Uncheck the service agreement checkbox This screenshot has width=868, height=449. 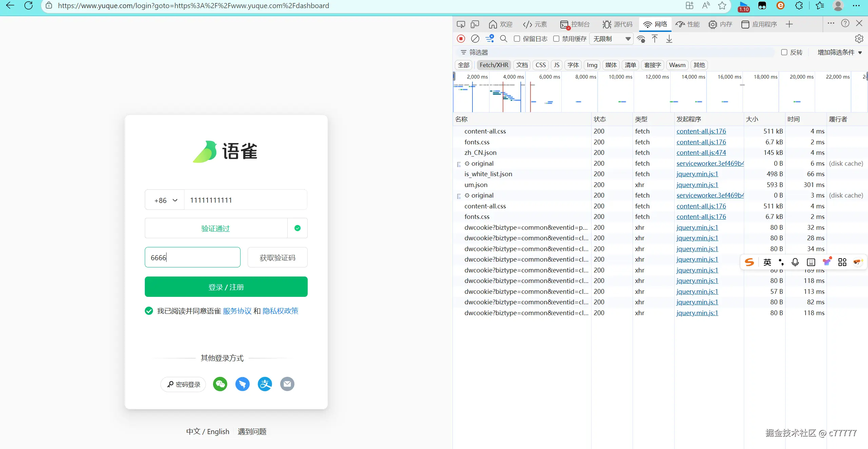pos(149,311)
